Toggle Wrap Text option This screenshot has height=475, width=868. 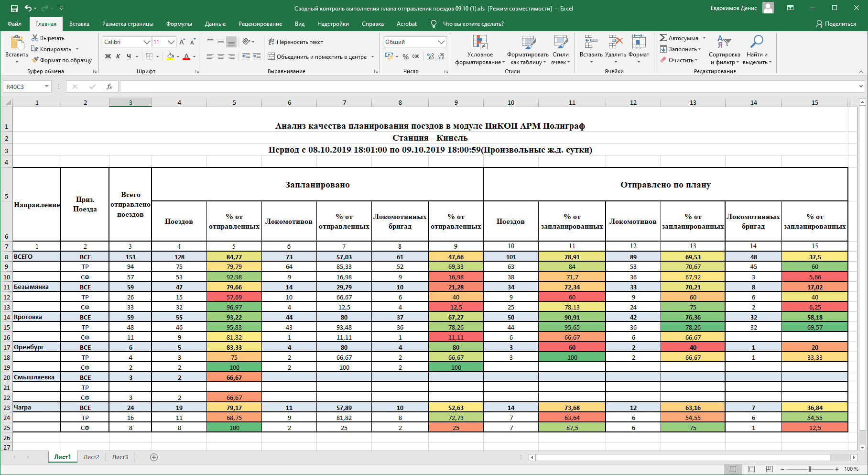pos(295,42)
